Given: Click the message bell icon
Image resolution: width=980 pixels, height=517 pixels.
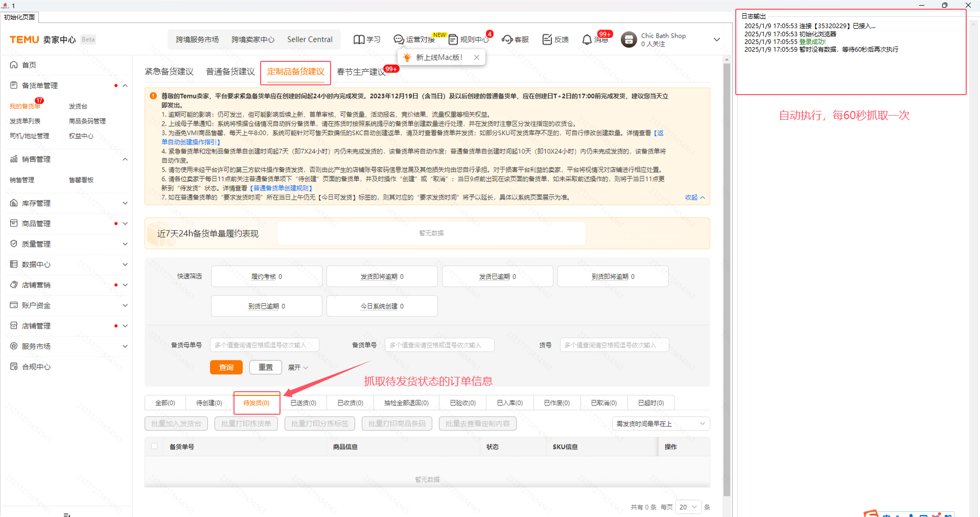Looking at the screenshot, I should [587, 39].
